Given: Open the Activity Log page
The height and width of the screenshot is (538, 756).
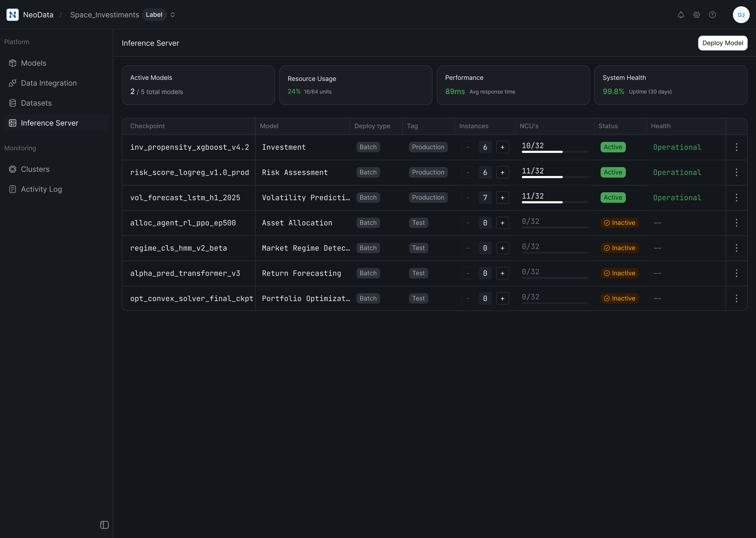Looking at the screenshot, I should tap(41, 189).
